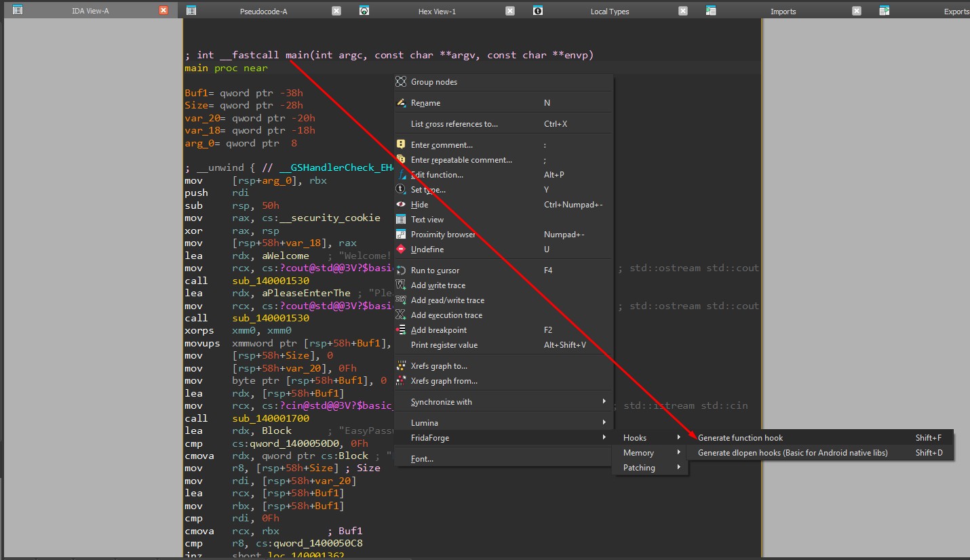Select Print register value

[504, 344]
